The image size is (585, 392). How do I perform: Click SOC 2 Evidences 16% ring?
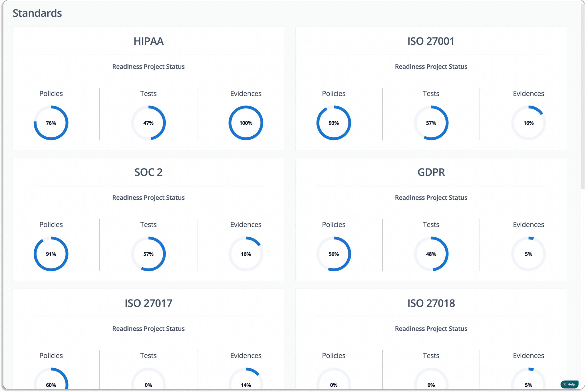[x=246, y=254]
